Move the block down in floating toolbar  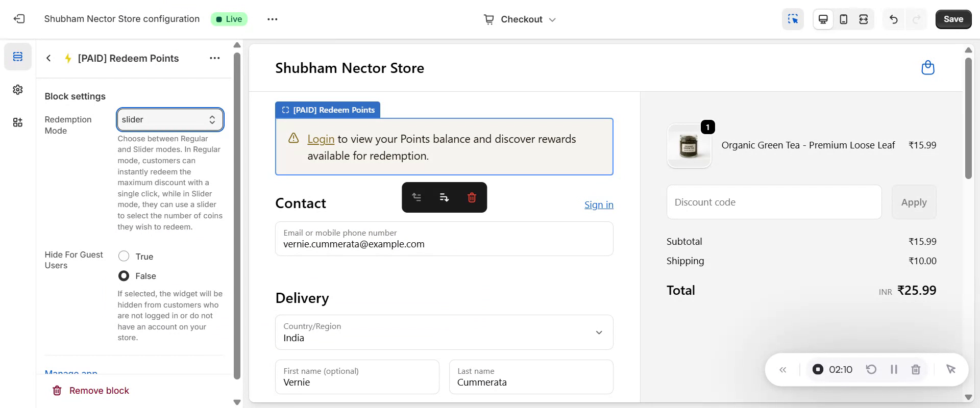(444, 197)
